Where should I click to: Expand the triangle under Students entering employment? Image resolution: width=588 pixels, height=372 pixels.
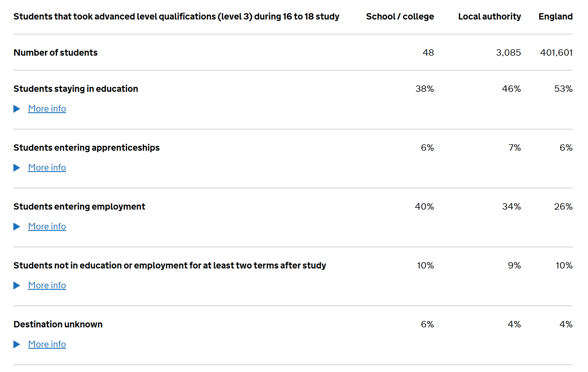pos(17,227)
